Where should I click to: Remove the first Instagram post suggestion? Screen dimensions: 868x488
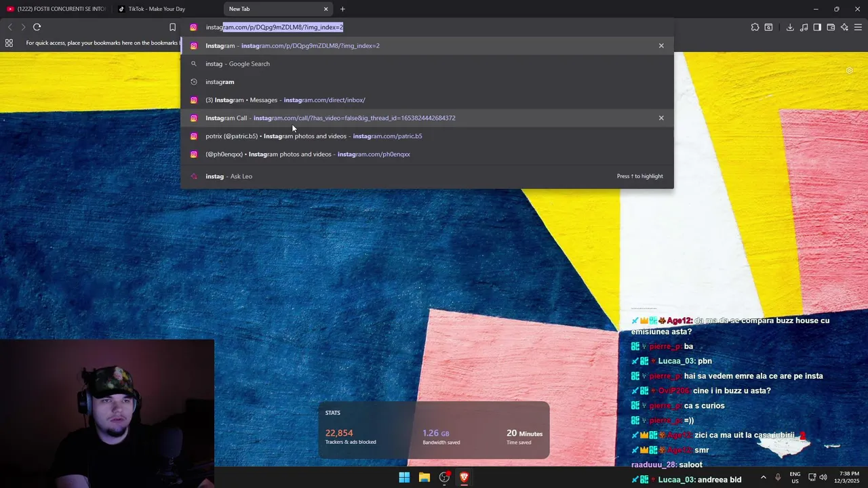tap(661, 45)
